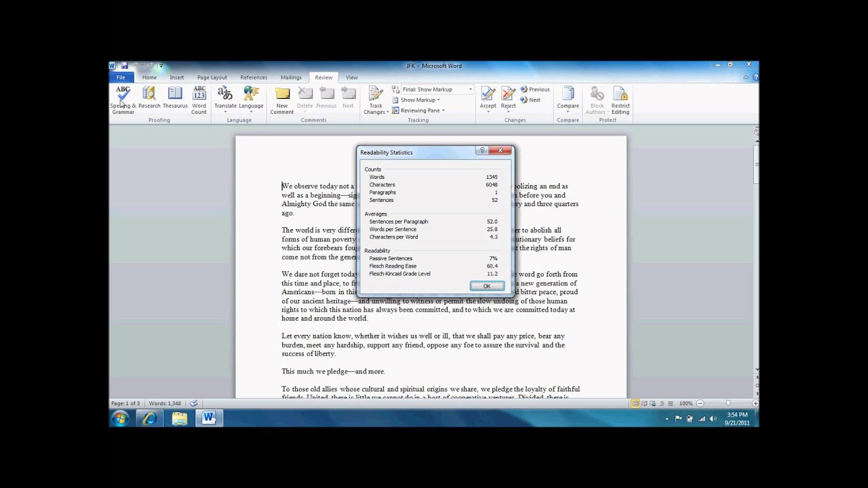The height and width of the screenshot is (488, 868).
Task: Open the Research pane tool
Action: [x=149, y=97]
